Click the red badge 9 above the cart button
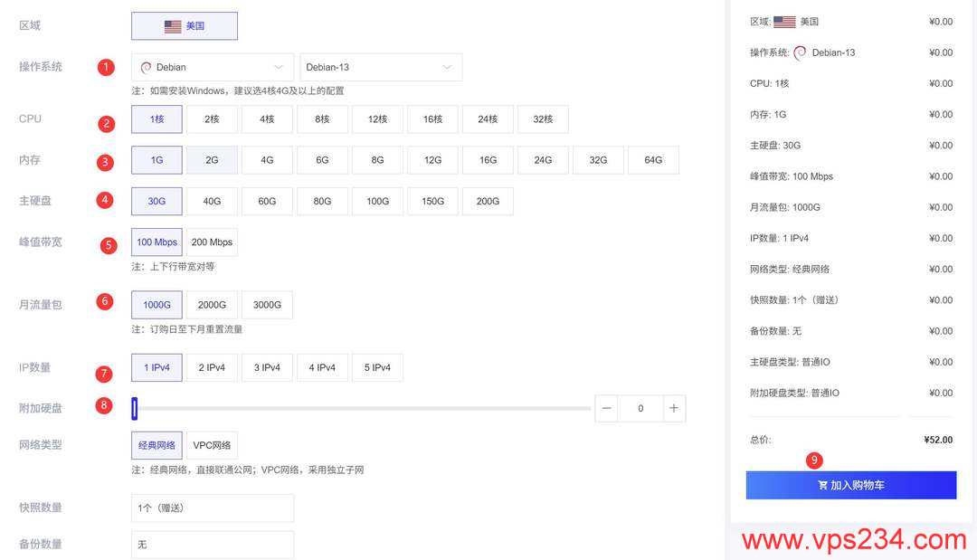This screenshot has width=977, height=560. click(x=814, y=460)
